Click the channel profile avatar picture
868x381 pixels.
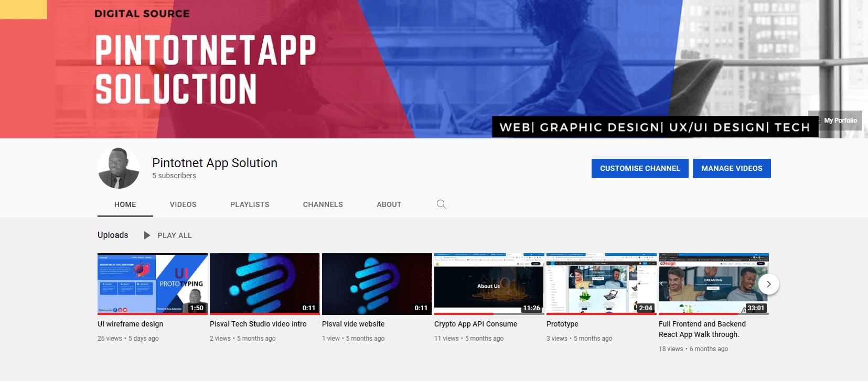point(119,168)
